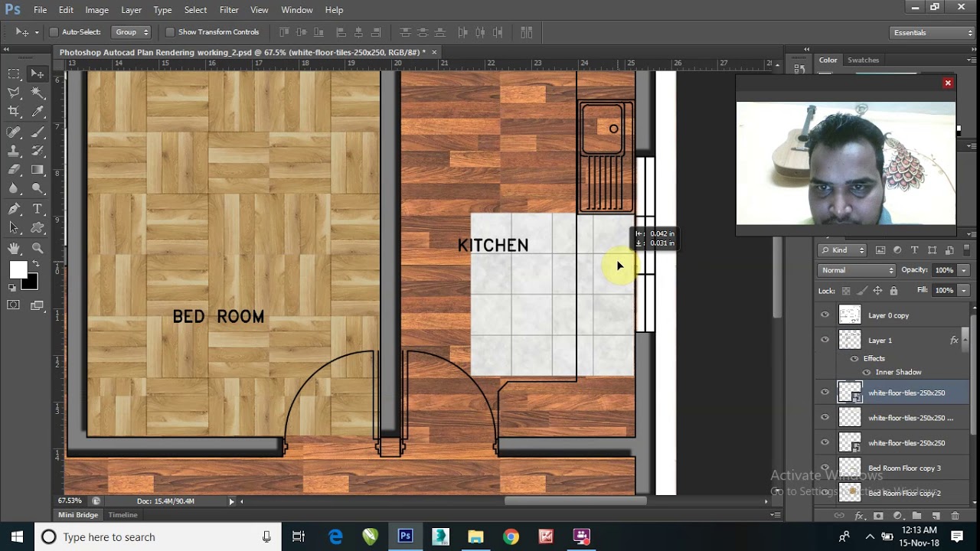The width and height of the screenshot is (980, 551).
Task: Create a new layer
Action: 935,516
